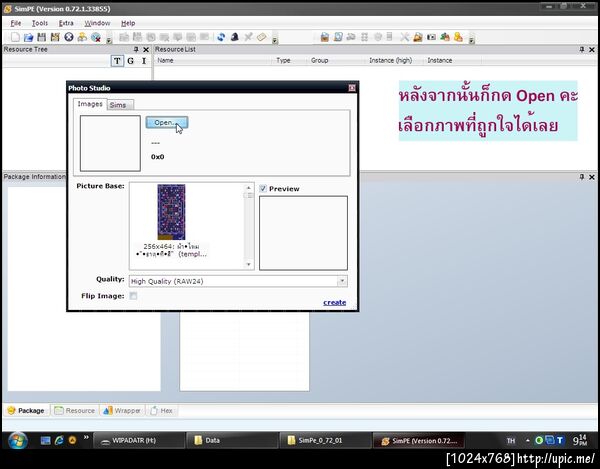Screen dimensions: 600x469
Task: Switch to WIPADATR (H:) taskbar window
Action: click(x=139, y=440)
